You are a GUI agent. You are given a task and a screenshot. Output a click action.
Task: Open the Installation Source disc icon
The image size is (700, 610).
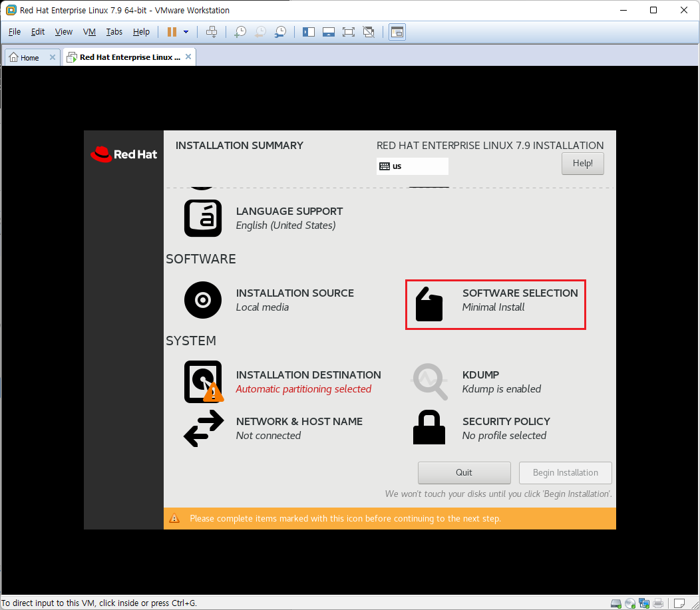tap(203, 300)
